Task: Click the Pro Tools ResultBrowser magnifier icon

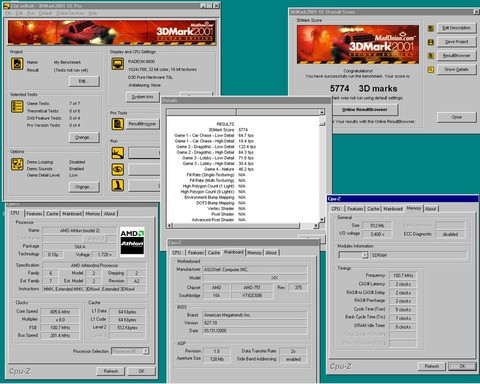Action: point(118,124)
